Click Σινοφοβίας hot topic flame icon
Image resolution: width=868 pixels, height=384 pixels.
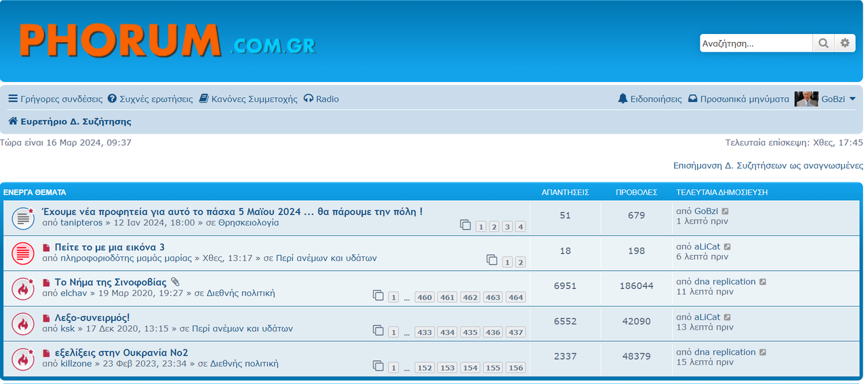[x=23, y=289]
